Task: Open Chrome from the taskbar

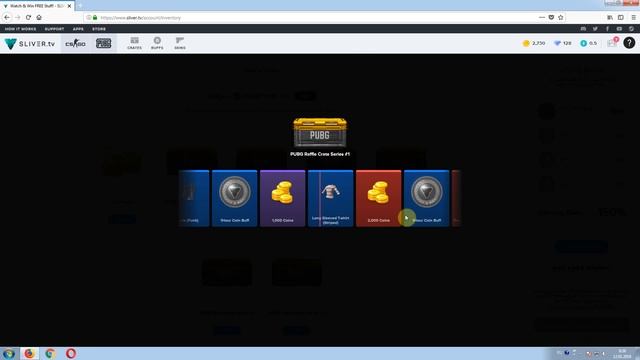Action: pos(50,353)
